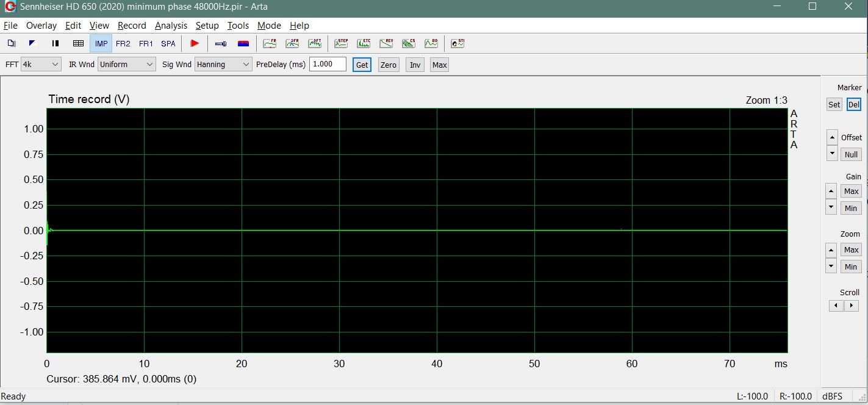868x405 pixels.
Task: Click the Zoom up arrow
Action: [831, 249]
